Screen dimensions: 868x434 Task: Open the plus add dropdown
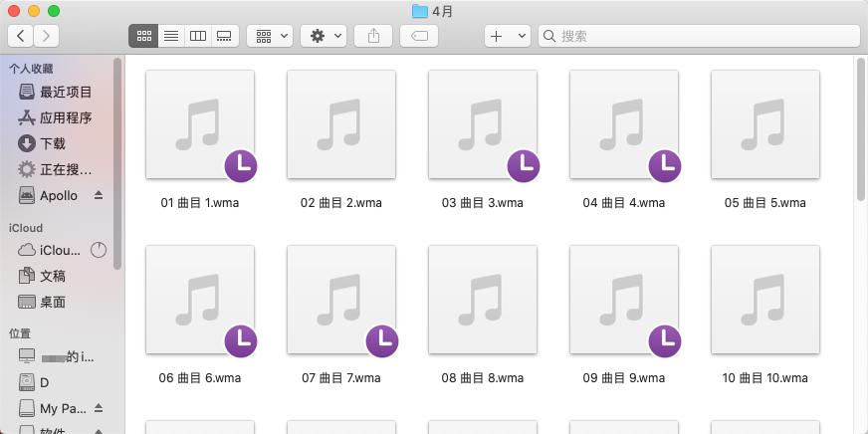click(x=508, y=36)
